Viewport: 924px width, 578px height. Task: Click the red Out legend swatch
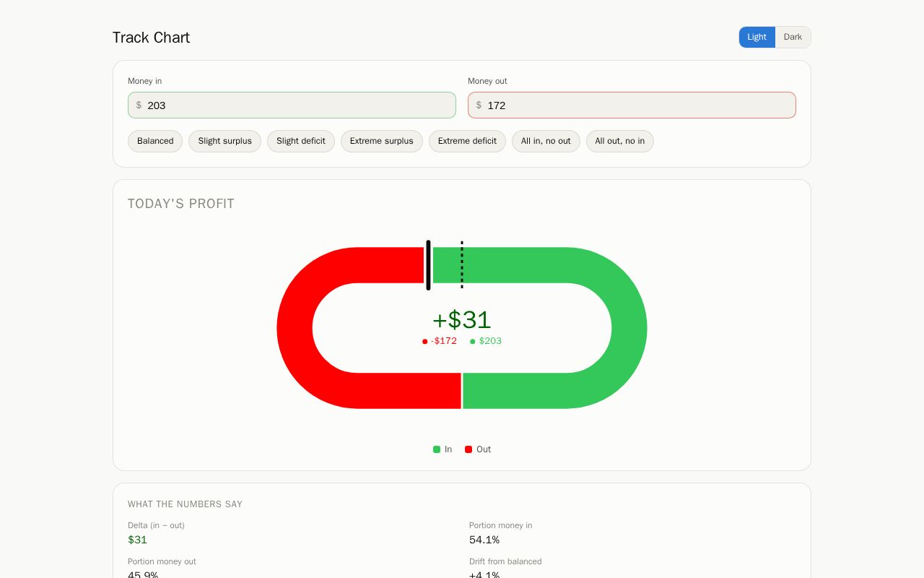[468, 449]
